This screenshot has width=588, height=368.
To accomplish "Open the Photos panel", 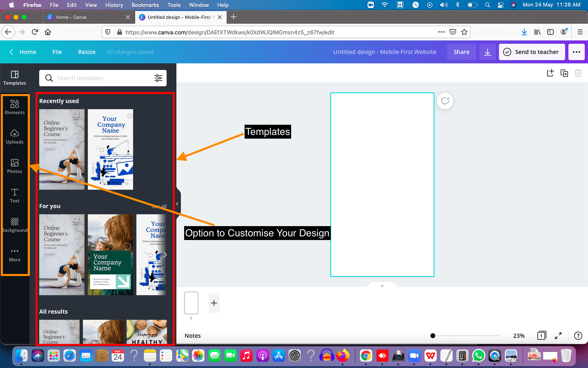I will (x=15, y=166).
